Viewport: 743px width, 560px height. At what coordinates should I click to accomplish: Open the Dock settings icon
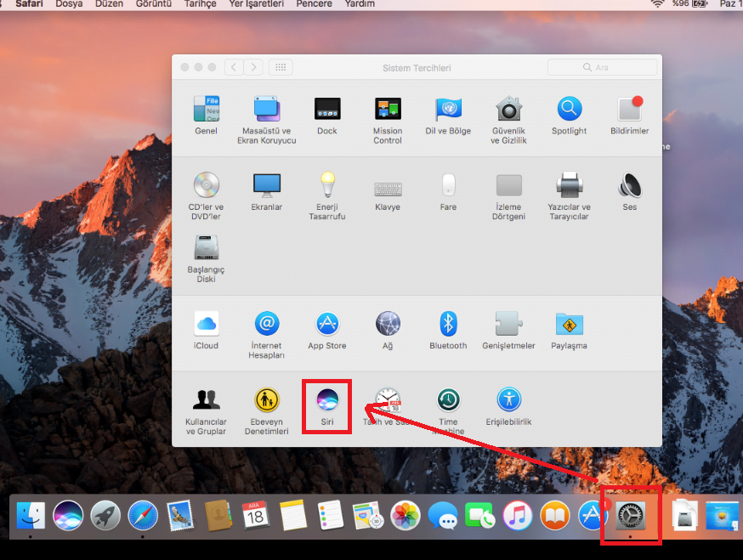pos(326,110)
